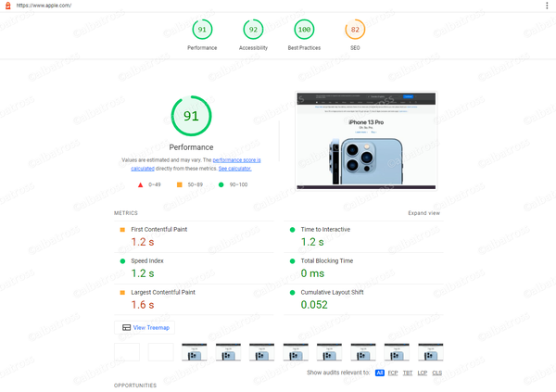Expand Cumulative Layout Shift metric
This screenshot has width=556, height=392.
[x=363, y=299]
